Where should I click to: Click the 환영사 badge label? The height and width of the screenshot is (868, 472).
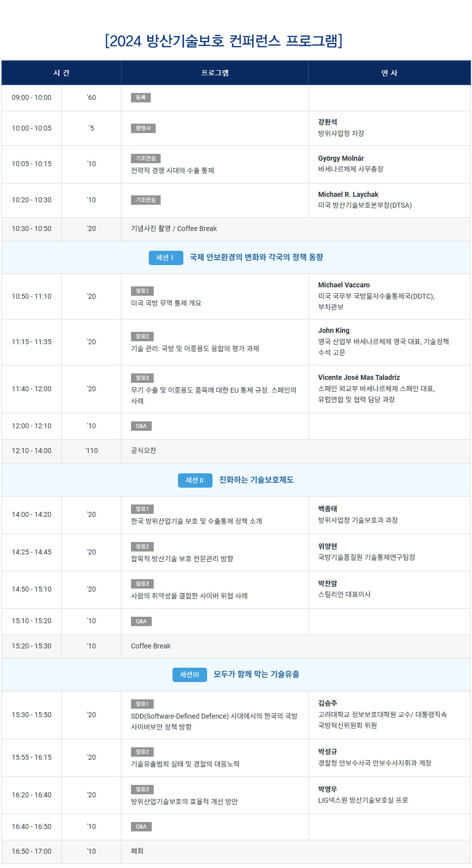(143, 128)
